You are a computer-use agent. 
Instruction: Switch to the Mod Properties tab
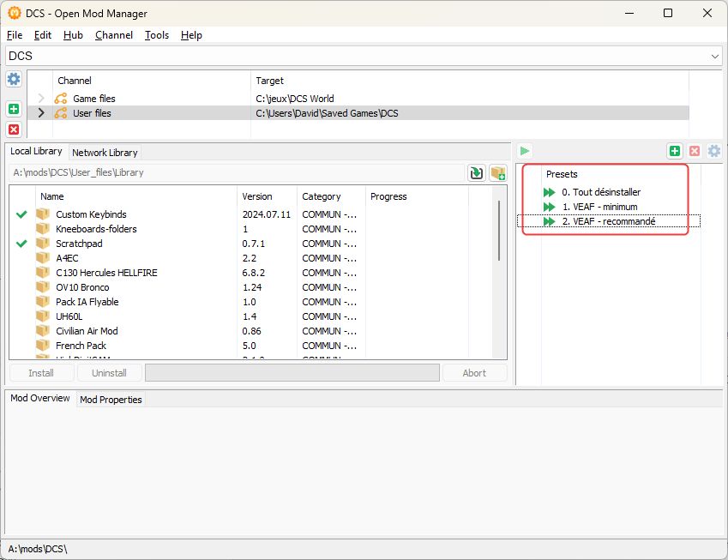111,400
